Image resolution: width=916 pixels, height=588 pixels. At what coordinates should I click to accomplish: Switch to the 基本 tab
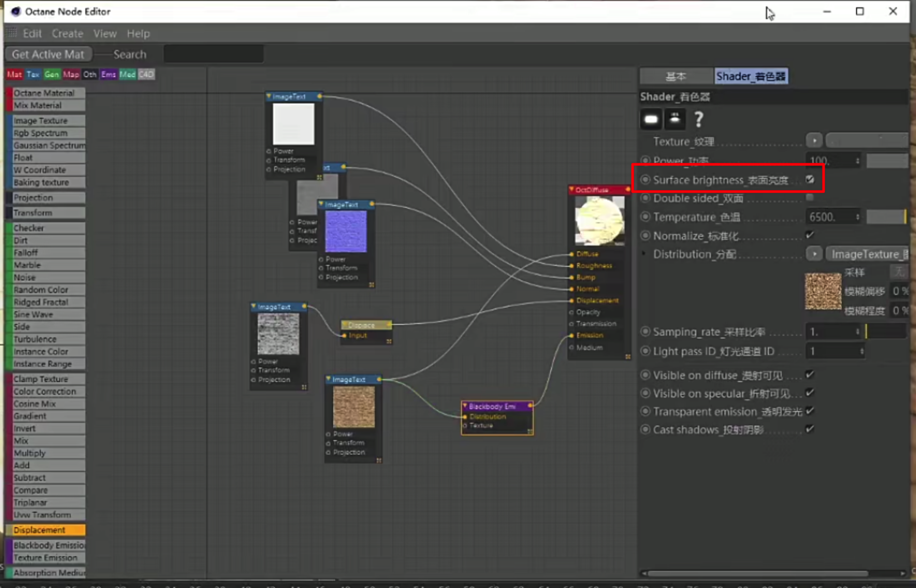(675, 76)
